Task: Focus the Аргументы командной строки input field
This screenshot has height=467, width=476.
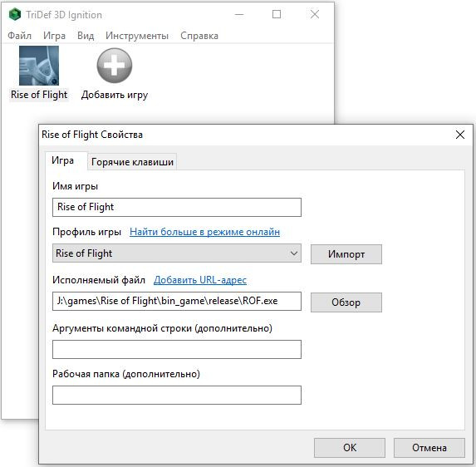Action: (177, 350)
